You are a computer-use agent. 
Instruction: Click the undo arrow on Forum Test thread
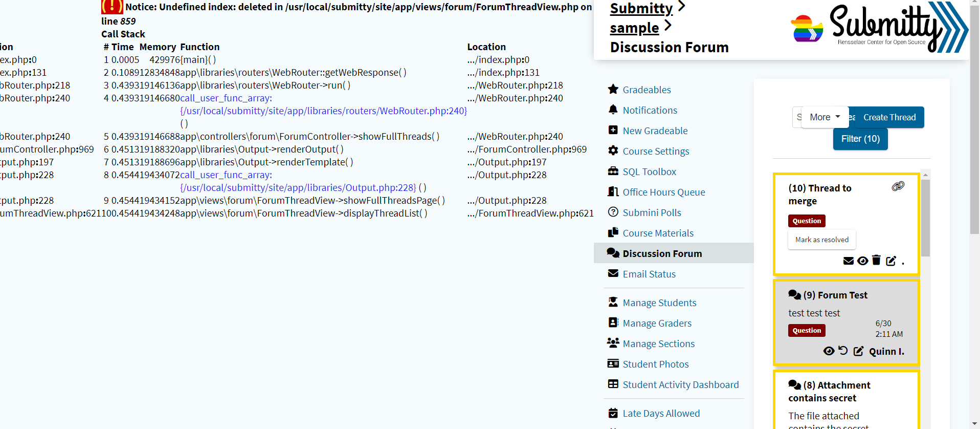pos(843,351)
